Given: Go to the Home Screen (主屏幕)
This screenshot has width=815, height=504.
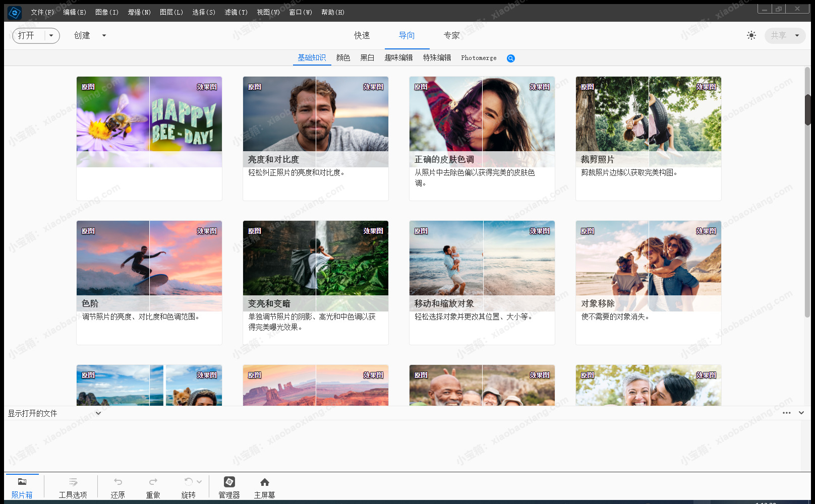Looking at the screenshot, I should (264, 482).
